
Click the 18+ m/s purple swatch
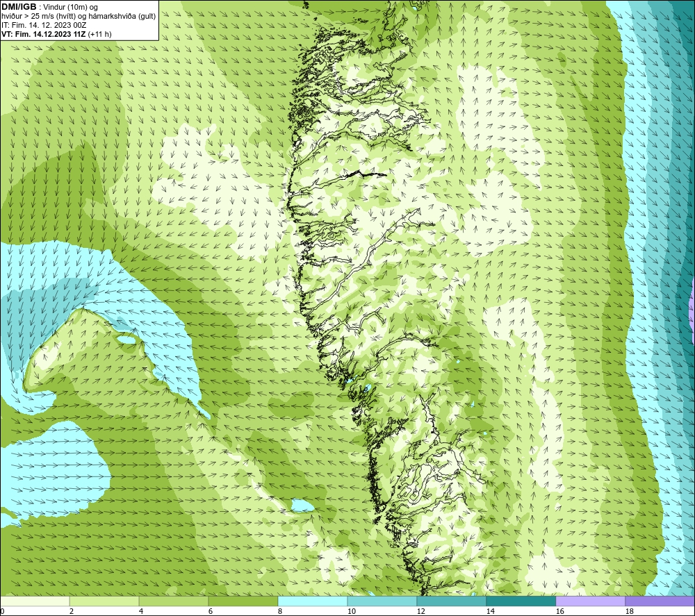click(x=660, y=601)
